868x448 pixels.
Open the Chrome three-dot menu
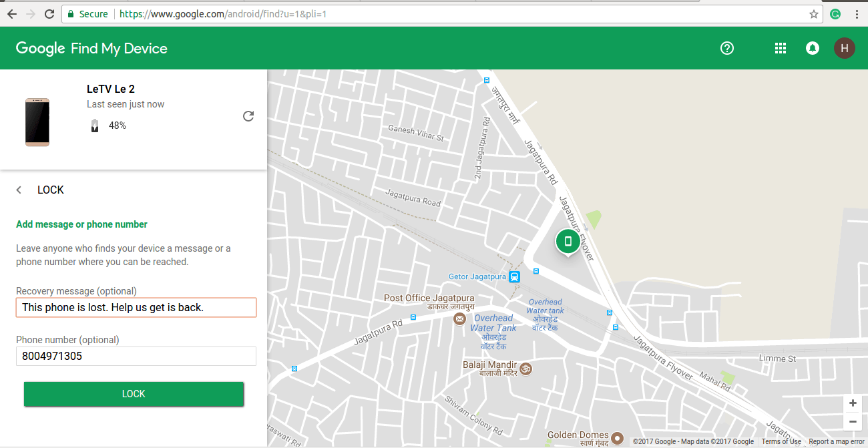[x=857, y=14]
